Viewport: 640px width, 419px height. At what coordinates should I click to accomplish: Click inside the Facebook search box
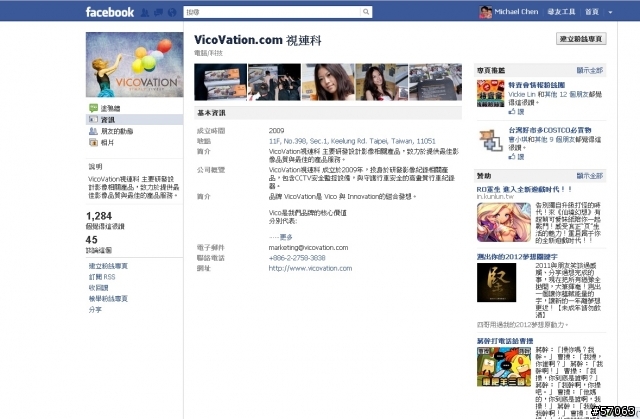click(272, 12)
